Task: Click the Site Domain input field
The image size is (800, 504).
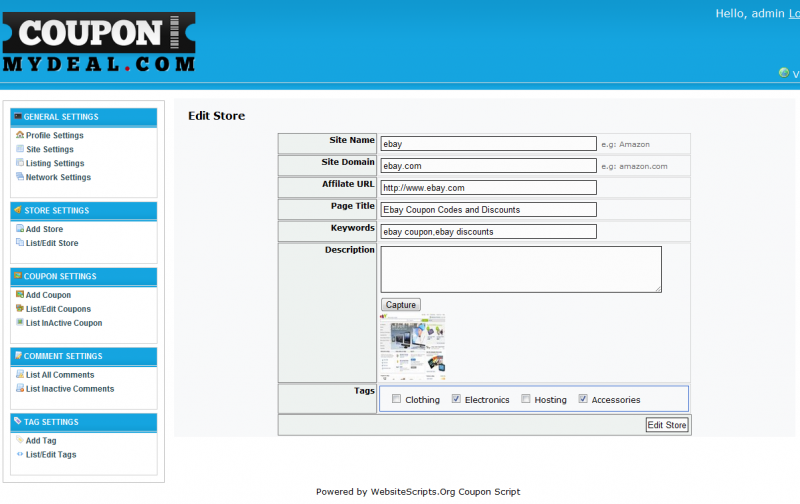Action: (x=488, y=165)
